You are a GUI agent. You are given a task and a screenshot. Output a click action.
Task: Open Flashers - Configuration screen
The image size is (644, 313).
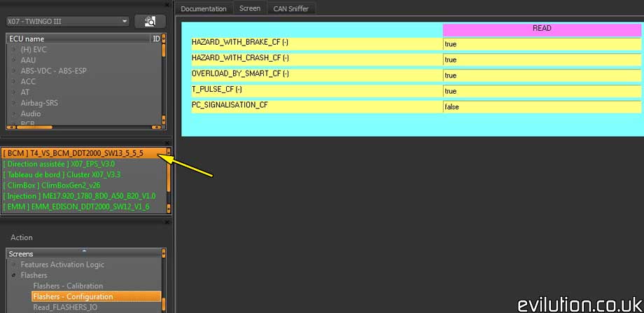click(x=96, y=297)
